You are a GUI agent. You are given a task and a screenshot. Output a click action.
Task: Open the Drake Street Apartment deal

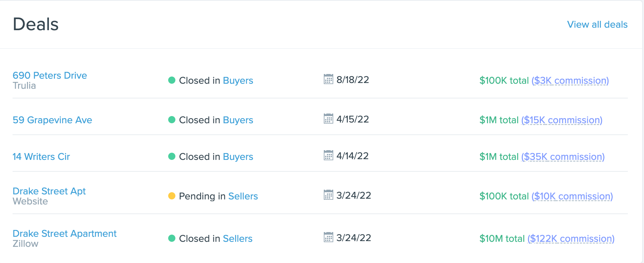(64, 234)
